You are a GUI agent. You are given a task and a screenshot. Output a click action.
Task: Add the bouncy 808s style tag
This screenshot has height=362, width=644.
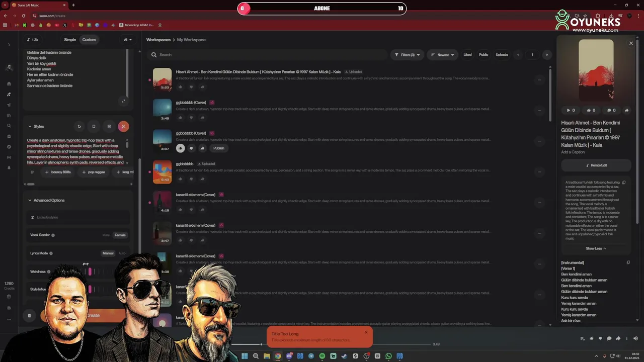[58, 172]
